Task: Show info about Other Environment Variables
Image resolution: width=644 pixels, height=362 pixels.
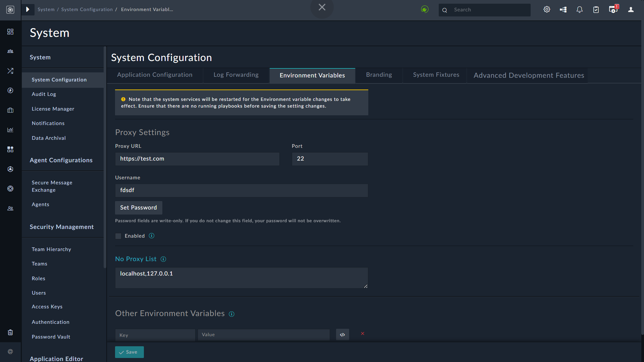Action: click(231, 314)
